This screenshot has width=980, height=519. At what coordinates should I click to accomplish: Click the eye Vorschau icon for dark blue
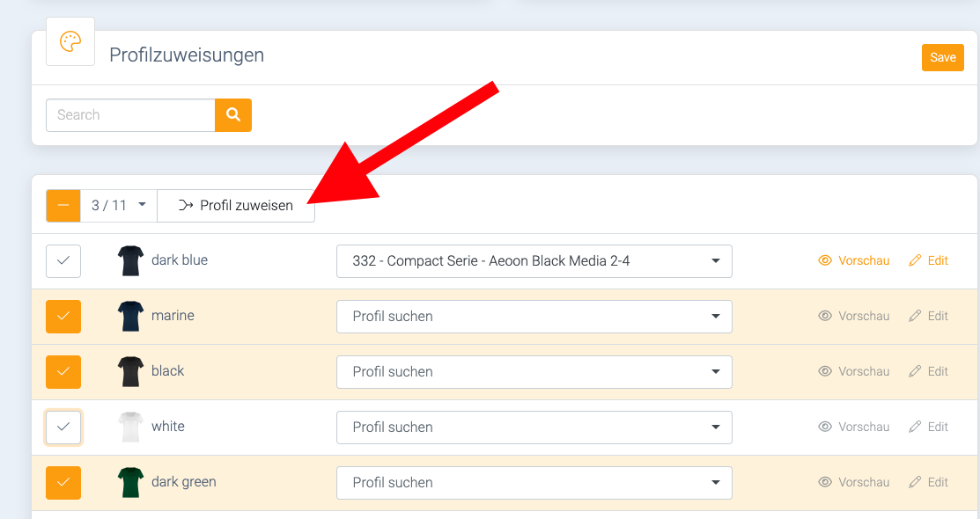825,260
